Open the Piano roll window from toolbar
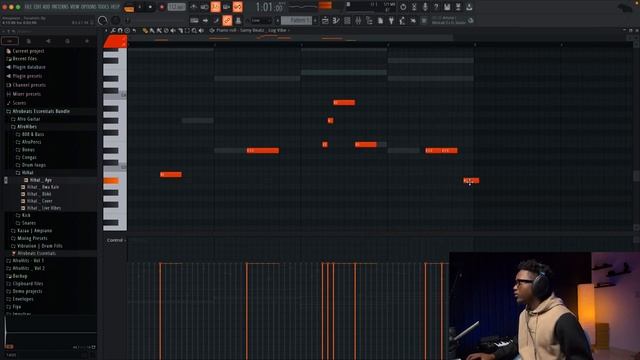640x360 pixels. [x=336, y=20]
